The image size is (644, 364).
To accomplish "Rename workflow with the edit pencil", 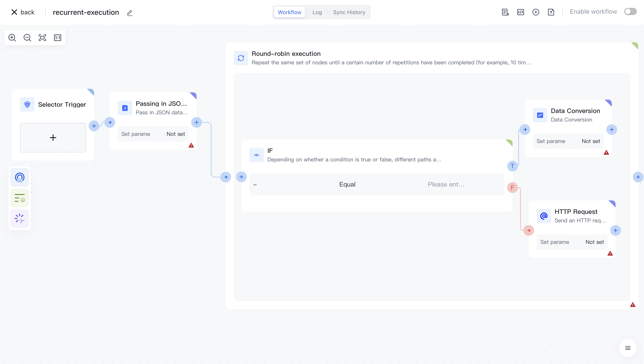I will tap(129, 13).
